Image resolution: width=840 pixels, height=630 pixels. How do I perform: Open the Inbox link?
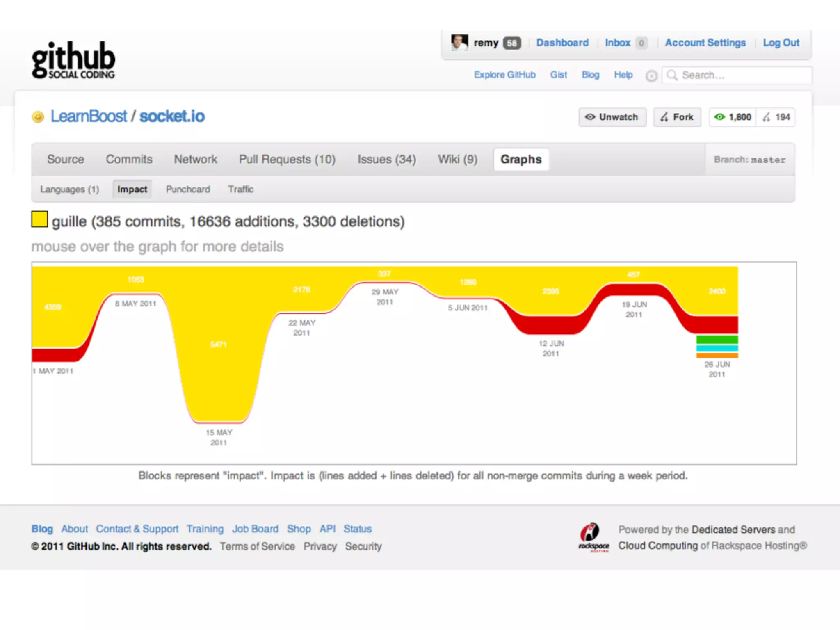(x=618, y=43)
